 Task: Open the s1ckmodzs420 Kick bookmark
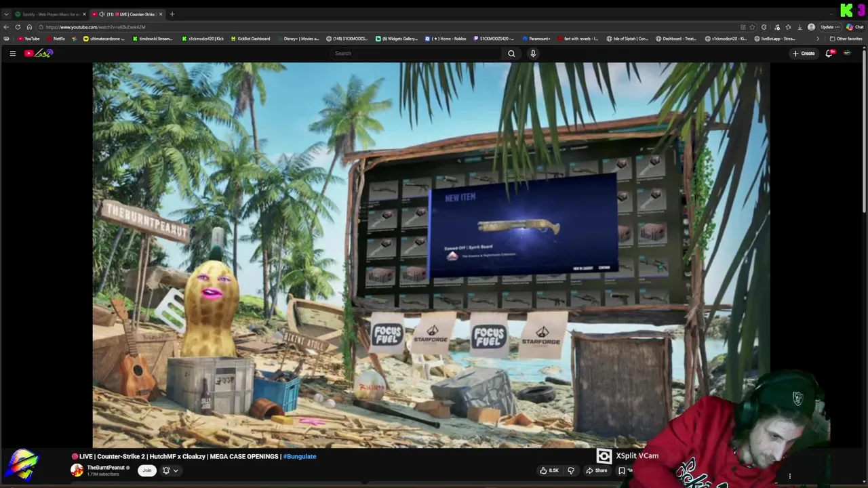(203, 39)
